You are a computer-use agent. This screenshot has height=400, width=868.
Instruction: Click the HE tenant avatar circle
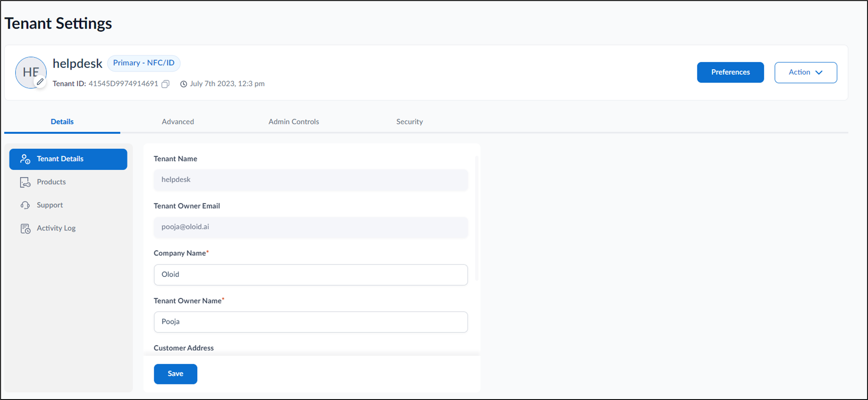[31, 72]
